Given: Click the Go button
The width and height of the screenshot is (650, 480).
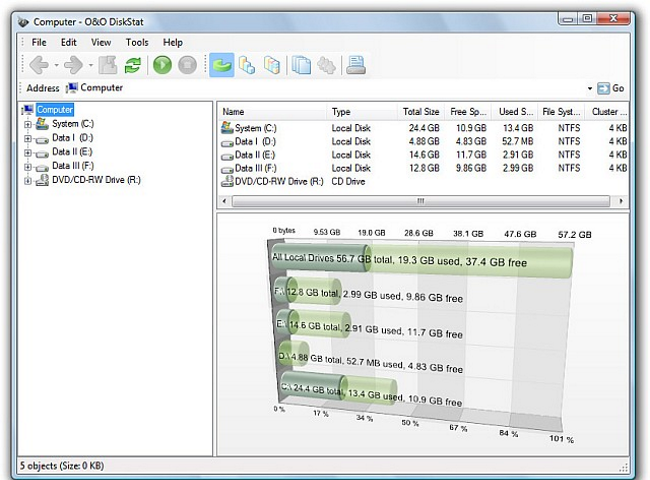Looking at the screenshot, I should coord(611,88).
